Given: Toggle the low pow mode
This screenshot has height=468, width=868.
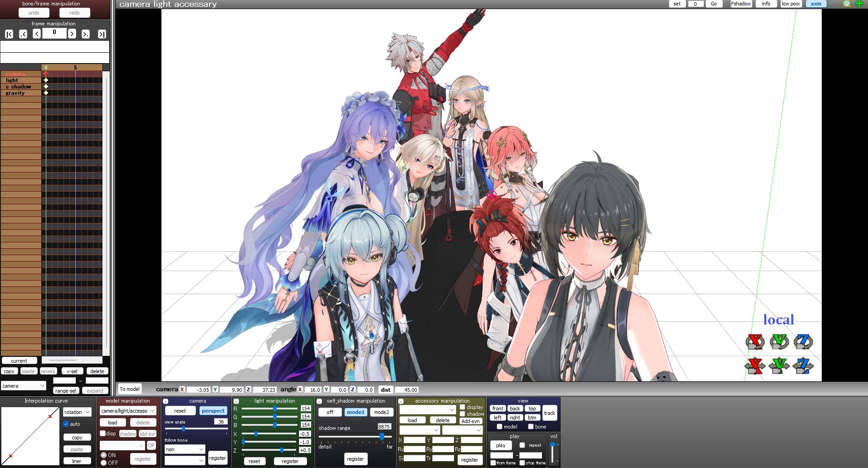Looking at the screenshot, I should pyautogui.click(x=791, y=4).
